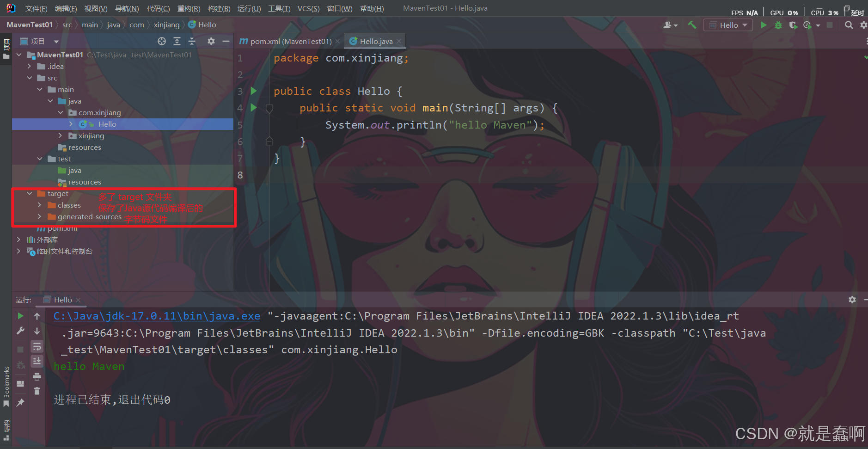The height and width of the screenshot is (449, 868).
Task: Collapse the main folder
Action: click(x=40, y=89)
